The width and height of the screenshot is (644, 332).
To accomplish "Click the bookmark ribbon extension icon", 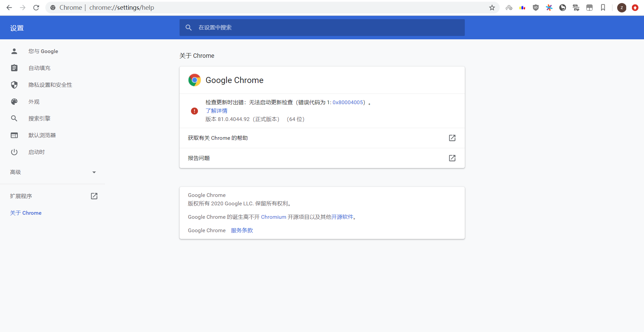I will pos(603,7).
